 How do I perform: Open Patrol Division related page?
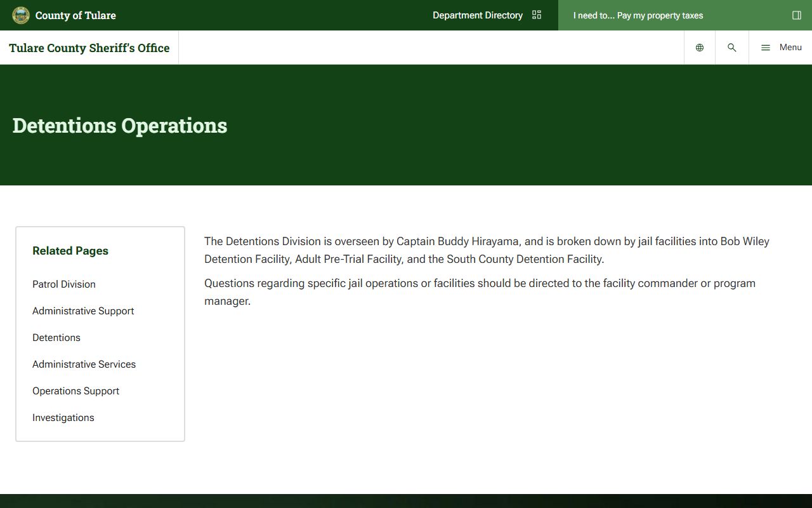point(64,284)
